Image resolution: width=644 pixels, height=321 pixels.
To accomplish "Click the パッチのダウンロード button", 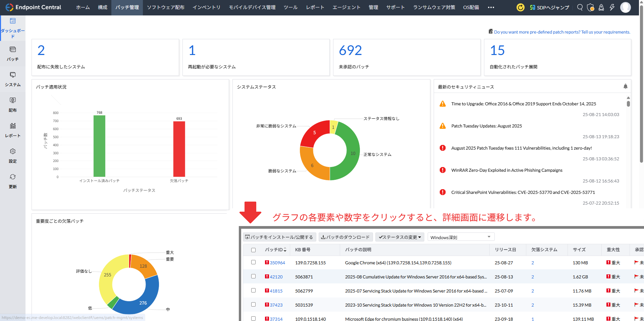I will 345,237.
